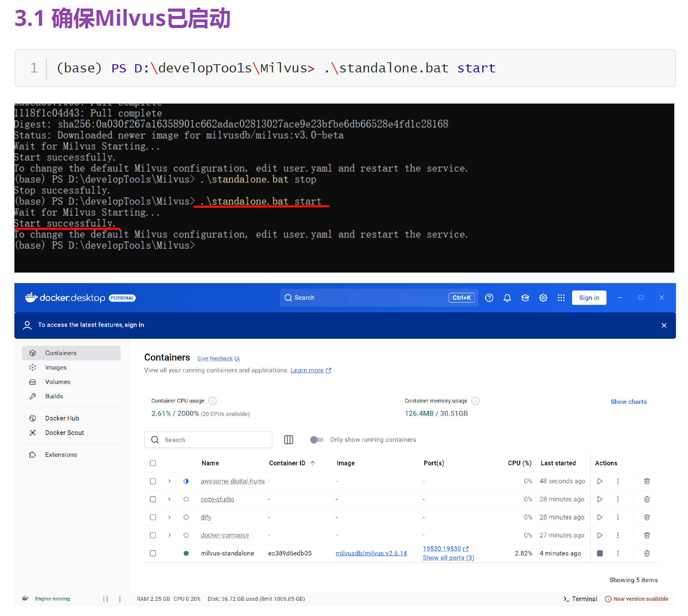
Task: Expand the dify compose group
Action: click(x=169, y=517)
